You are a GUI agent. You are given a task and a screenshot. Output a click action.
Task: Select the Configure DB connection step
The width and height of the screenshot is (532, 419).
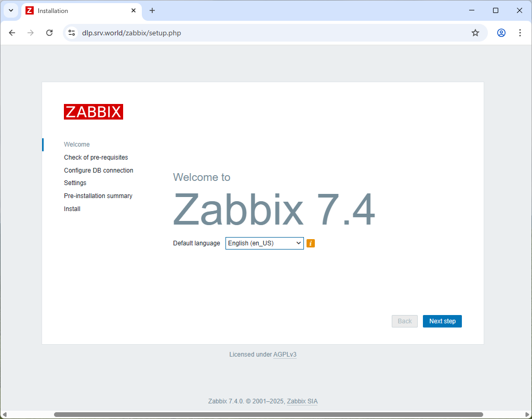click(x=98, y=170)
